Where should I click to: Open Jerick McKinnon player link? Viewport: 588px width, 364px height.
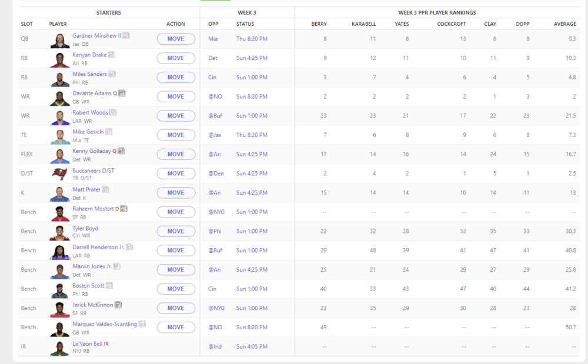(93, 305)
